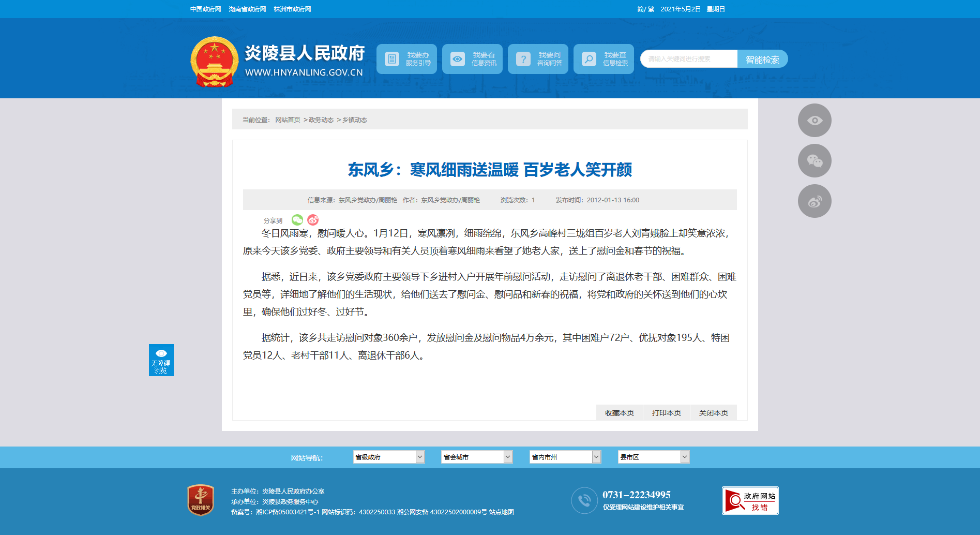Toggle the gray eye floating side button
Screen dimensions: 980x535
click(815, 121)
